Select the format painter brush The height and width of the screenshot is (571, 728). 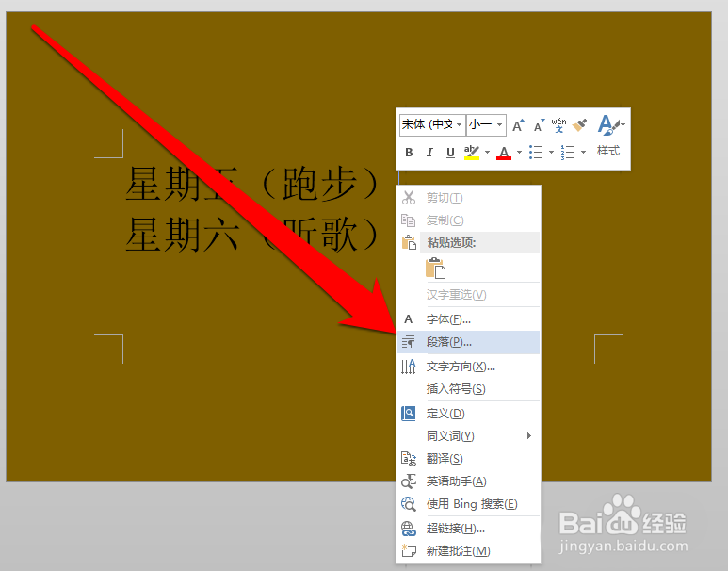coord(579,125)
